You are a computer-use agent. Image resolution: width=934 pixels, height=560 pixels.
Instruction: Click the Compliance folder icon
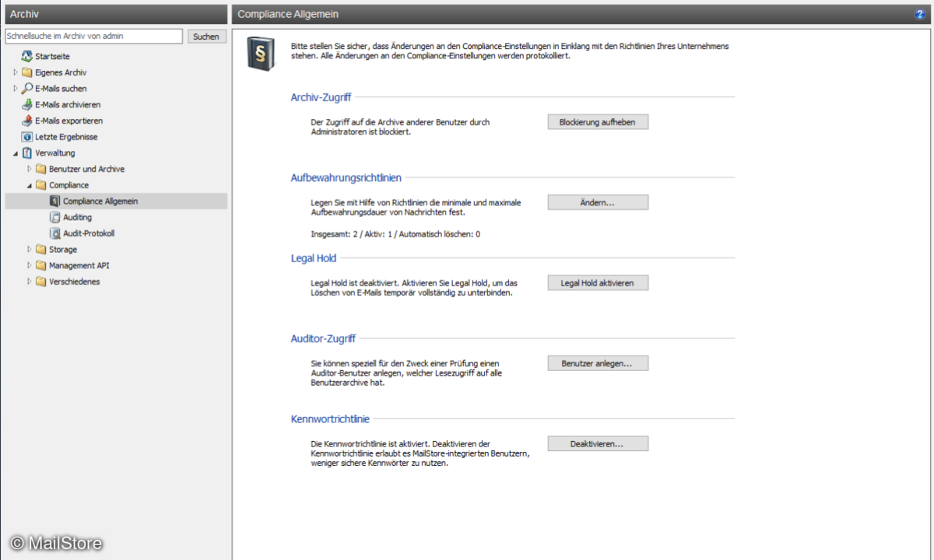click(41, 185)
